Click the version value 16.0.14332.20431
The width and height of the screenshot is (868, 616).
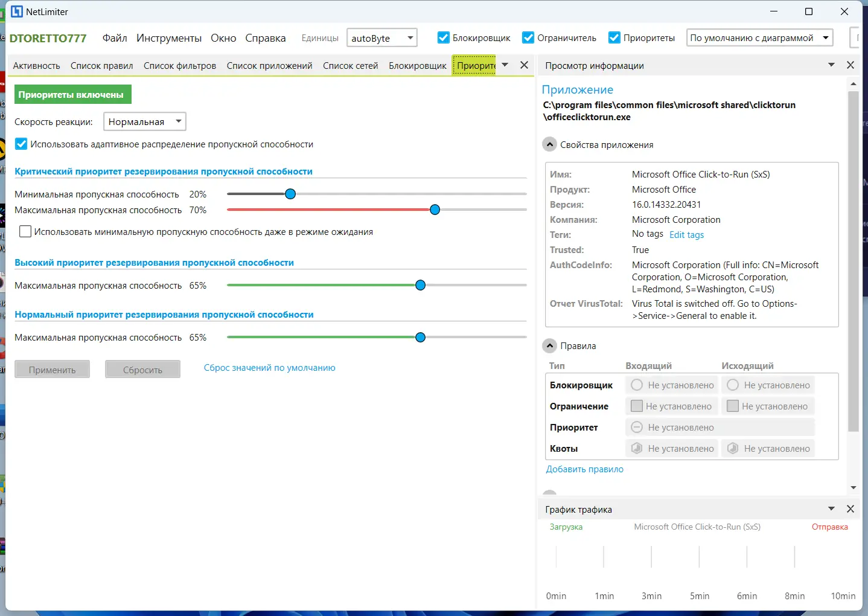[666, 205]
